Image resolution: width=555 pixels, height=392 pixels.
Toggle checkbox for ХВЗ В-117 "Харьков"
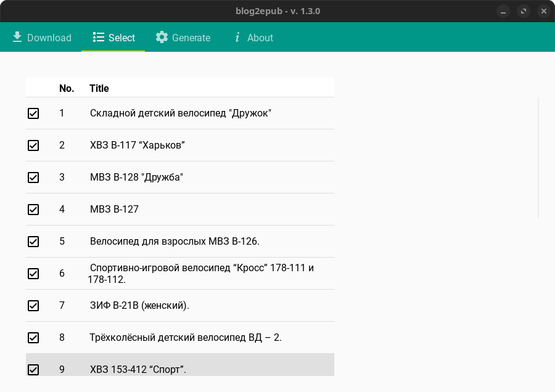pos(33,145)
